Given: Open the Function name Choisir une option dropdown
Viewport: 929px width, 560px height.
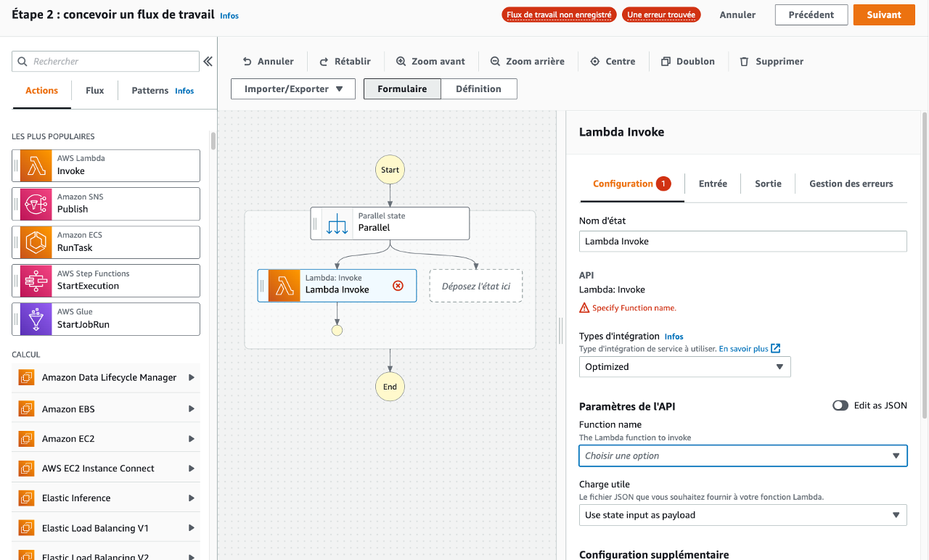Looking at the screenshot, I should pyautogui.click(x=743, y=456).
